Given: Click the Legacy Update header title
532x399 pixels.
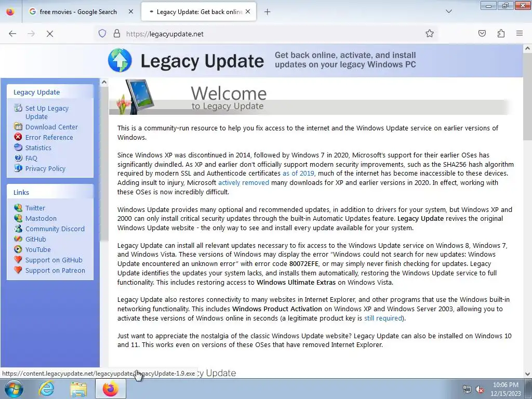Looking at the screenshot, I should click(x=202, y=61).
